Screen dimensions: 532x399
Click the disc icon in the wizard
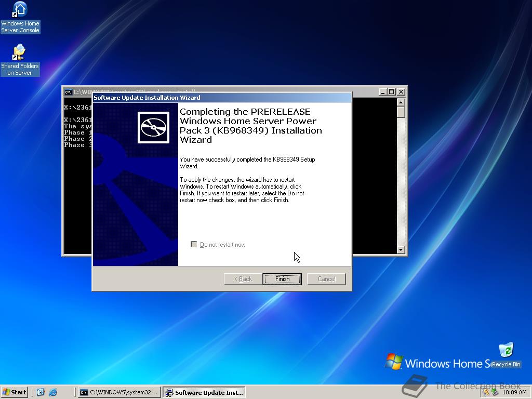[x=153, y=128]
